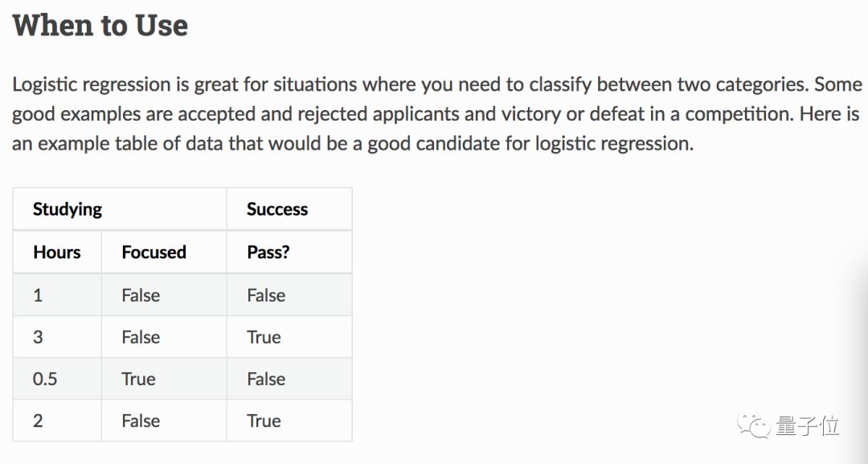Click Pass? True in the 2-hours row

[x=264, y=421]
